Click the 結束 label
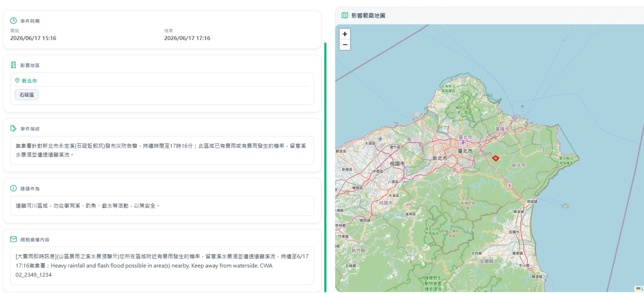644x293 pixels. click(169, 31)
